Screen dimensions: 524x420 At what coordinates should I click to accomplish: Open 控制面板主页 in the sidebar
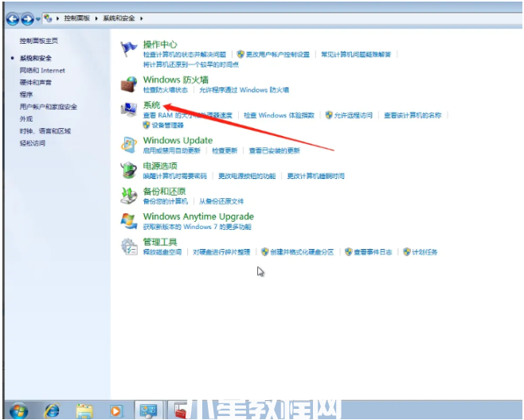tap(39, 41)
